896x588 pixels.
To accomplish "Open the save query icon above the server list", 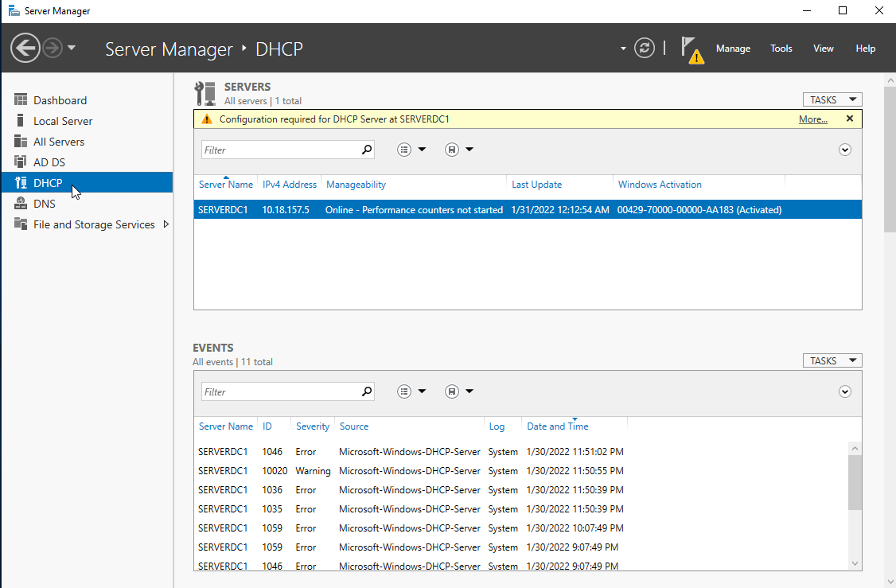I will click(x=451, y=149).
